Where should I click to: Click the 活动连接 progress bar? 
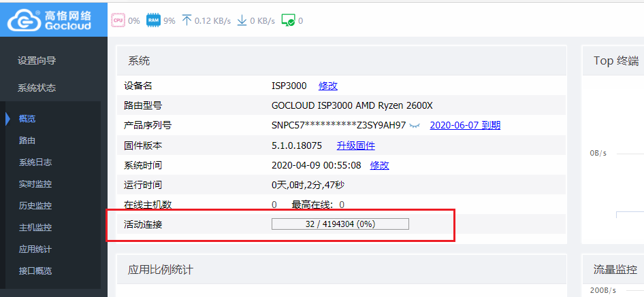(340, 224)
